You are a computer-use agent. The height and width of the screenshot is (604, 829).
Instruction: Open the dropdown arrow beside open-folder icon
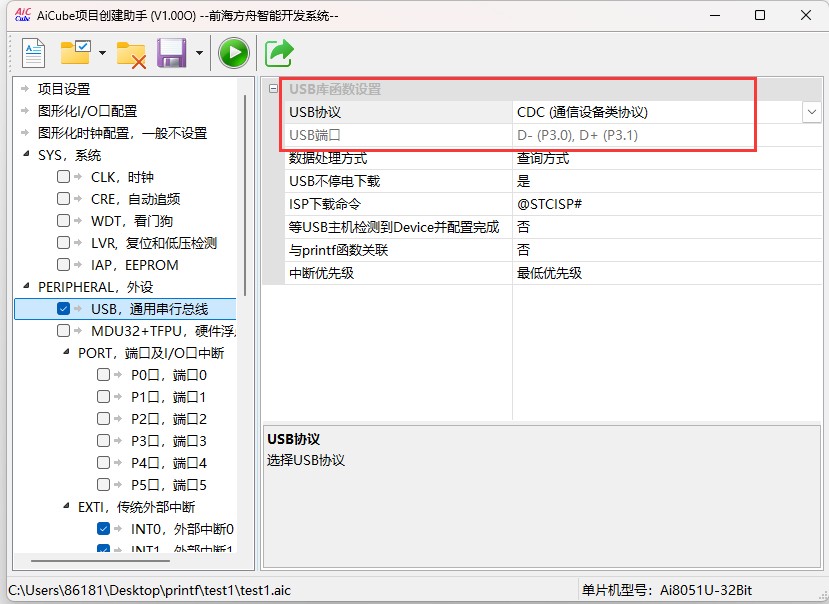point(103,53)
